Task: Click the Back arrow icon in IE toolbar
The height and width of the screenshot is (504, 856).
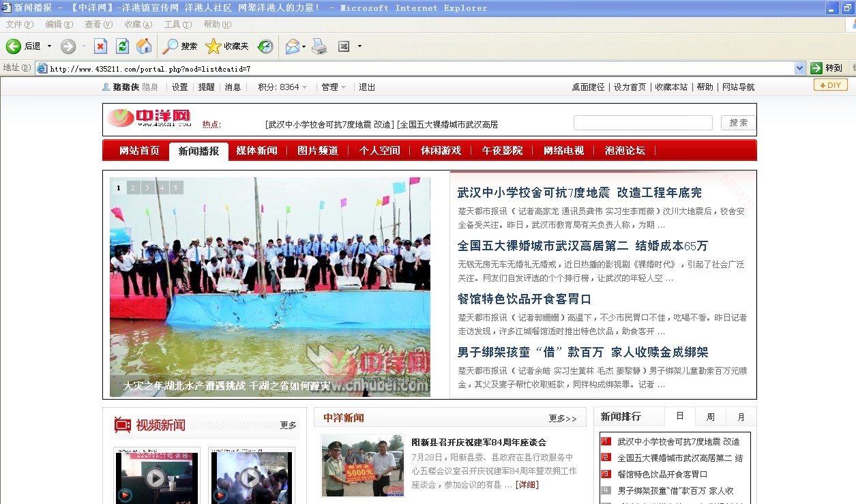Action: 14,46
